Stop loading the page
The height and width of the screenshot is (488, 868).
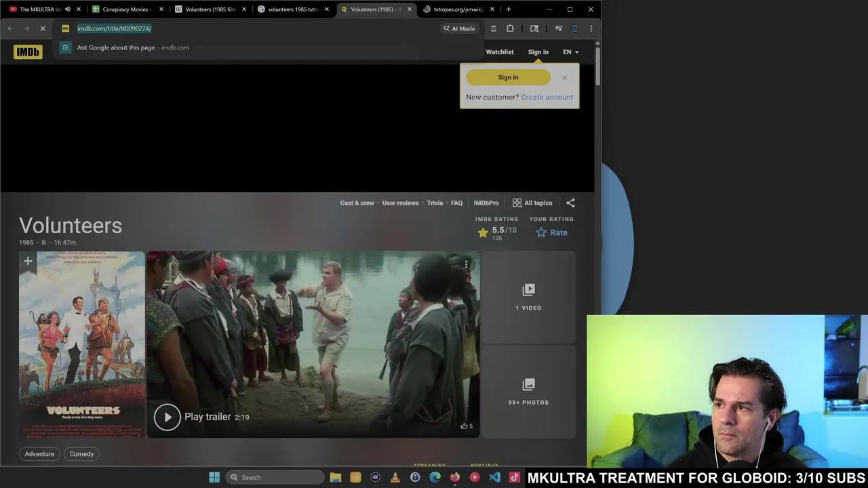click(x=43, y=28)
